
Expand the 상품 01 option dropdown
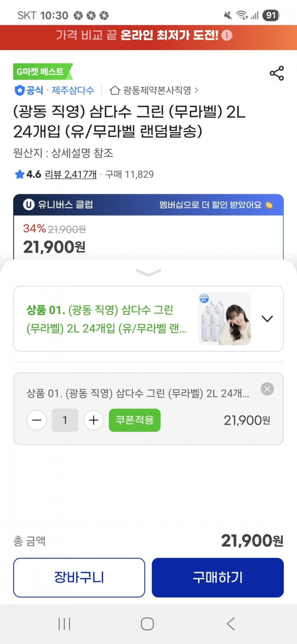pyautogui.click(x=267, y=319)
